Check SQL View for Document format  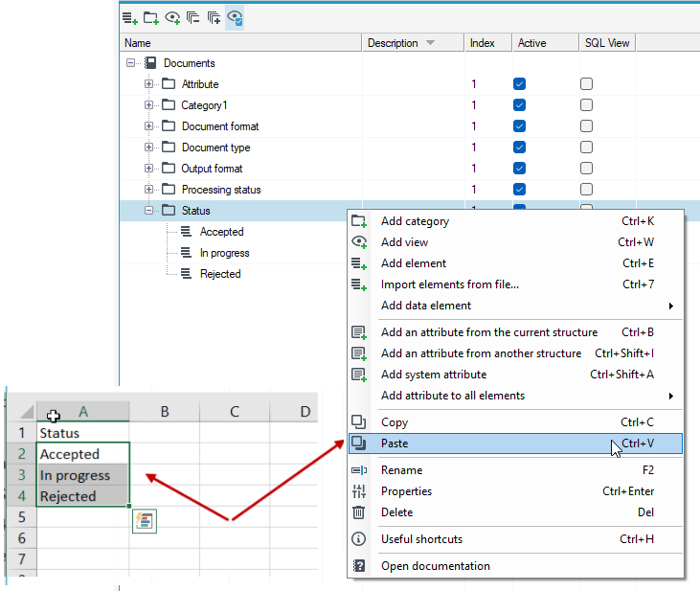tap(586, 126)
